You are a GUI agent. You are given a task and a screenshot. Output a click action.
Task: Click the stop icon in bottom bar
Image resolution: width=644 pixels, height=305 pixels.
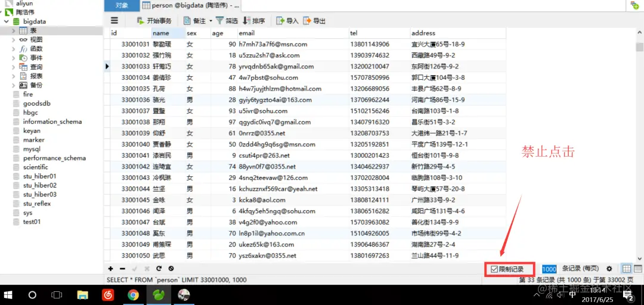coord(171,269)
